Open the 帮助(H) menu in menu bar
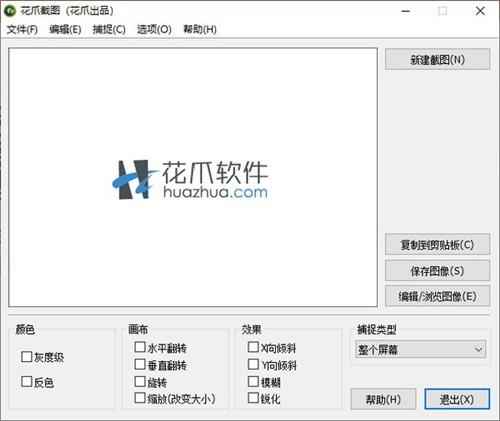 [200, 30]
